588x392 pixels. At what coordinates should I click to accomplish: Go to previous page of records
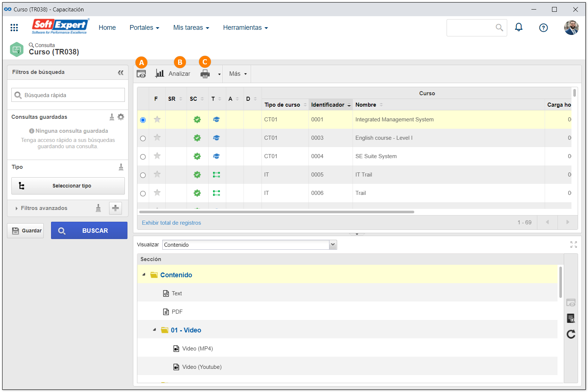[x=547, y=222]
